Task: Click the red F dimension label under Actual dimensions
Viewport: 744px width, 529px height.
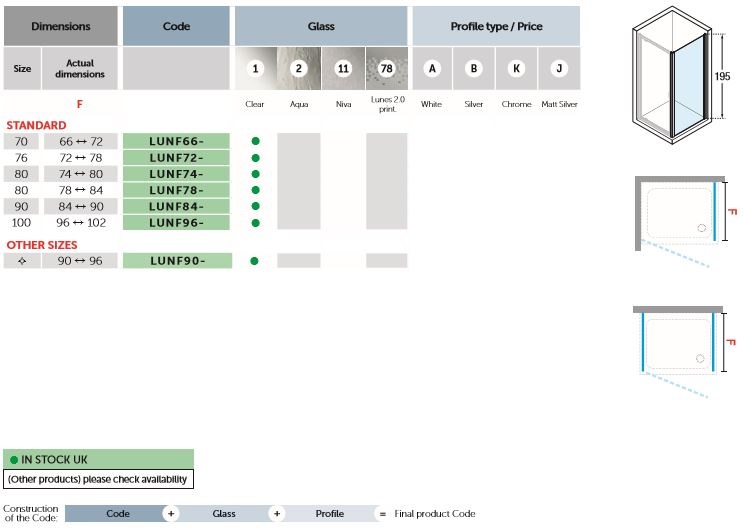Action: (80, 104)
